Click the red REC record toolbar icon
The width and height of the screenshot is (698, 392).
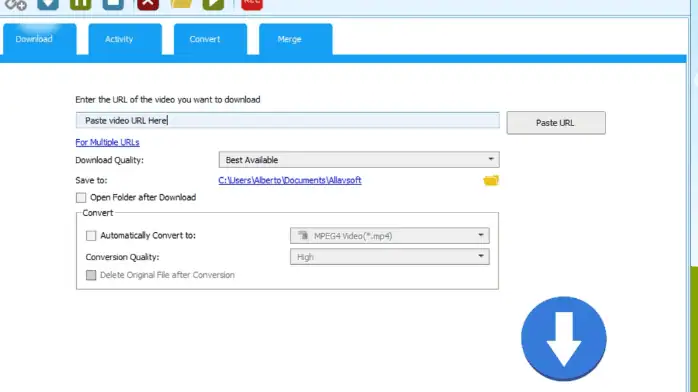point(252,4)
